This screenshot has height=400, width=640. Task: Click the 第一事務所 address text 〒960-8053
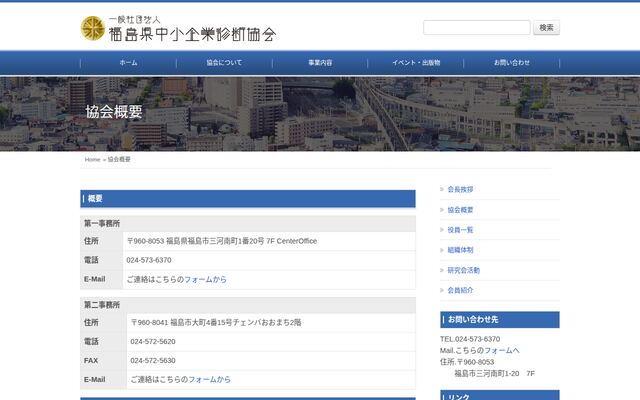pyautogui.click(x=222, y=241)
